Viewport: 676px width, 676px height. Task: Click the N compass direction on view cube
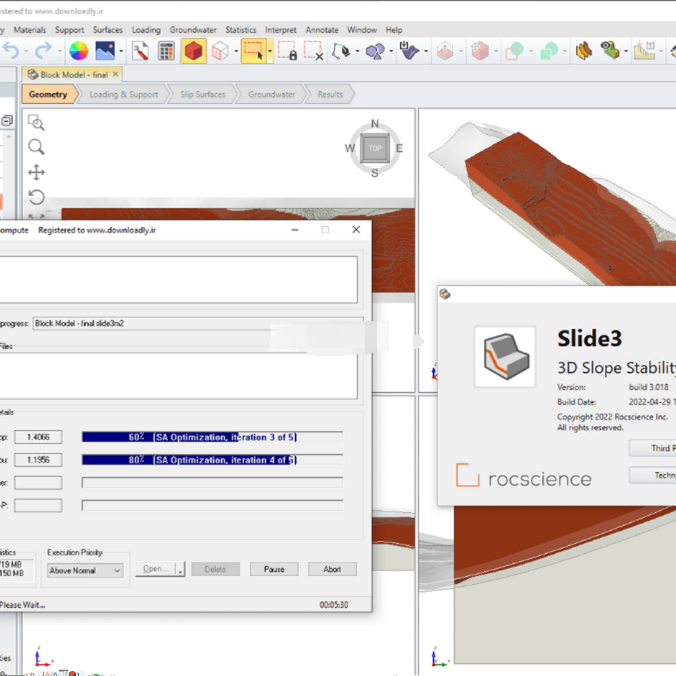pos(375,124)
